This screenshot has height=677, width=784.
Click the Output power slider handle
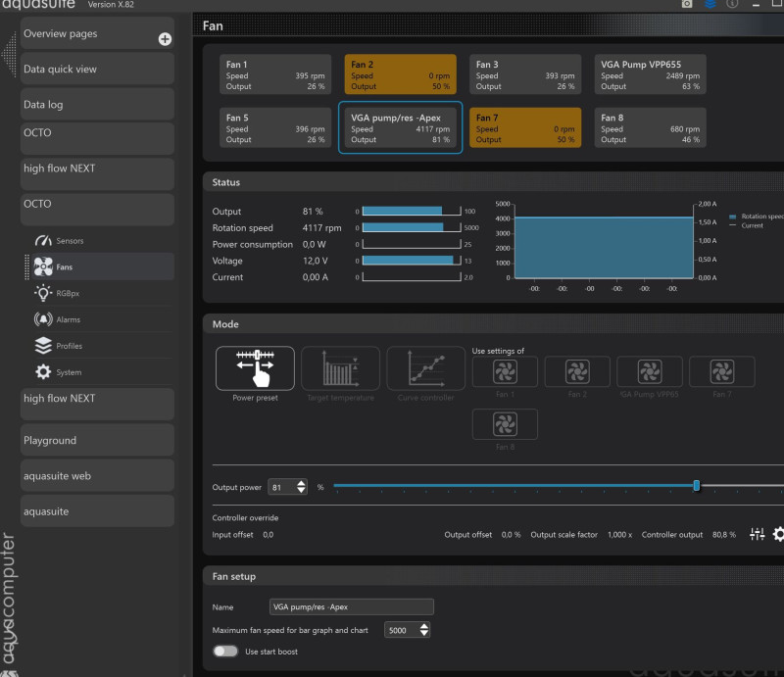click(697, 486)
